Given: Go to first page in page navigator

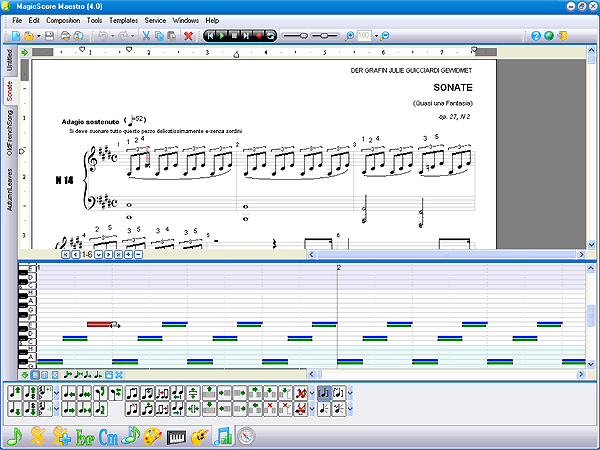Looking at the screenshot, I should point(65,254).
